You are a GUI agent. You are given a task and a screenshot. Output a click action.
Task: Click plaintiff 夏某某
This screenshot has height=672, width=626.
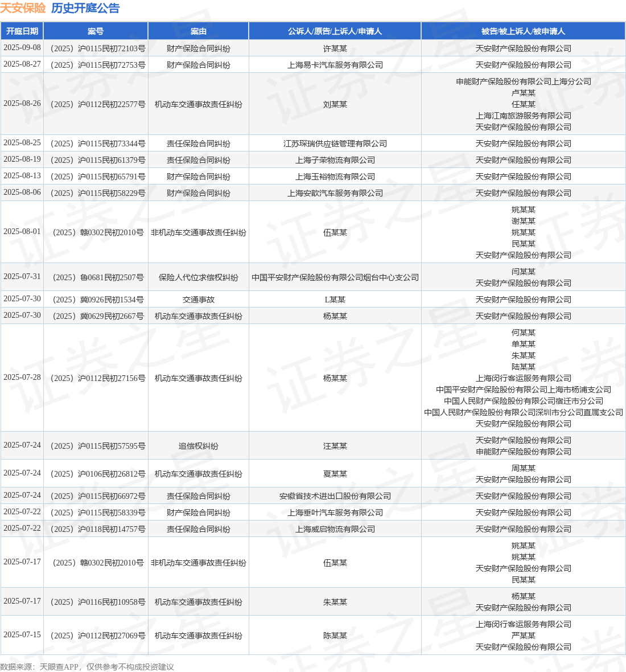click(335, 474)
